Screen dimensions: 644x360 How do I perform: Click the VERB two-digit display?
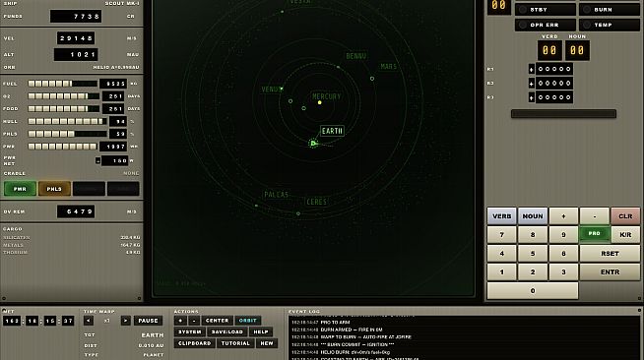(549, 50)
